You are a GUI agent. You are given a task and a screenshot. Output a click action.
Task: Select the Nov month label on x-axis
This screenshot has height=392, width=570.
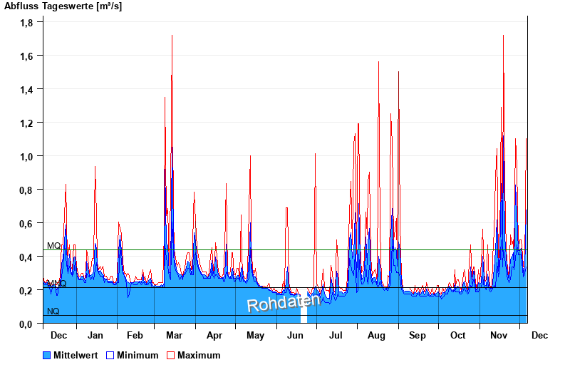[499, 335]
